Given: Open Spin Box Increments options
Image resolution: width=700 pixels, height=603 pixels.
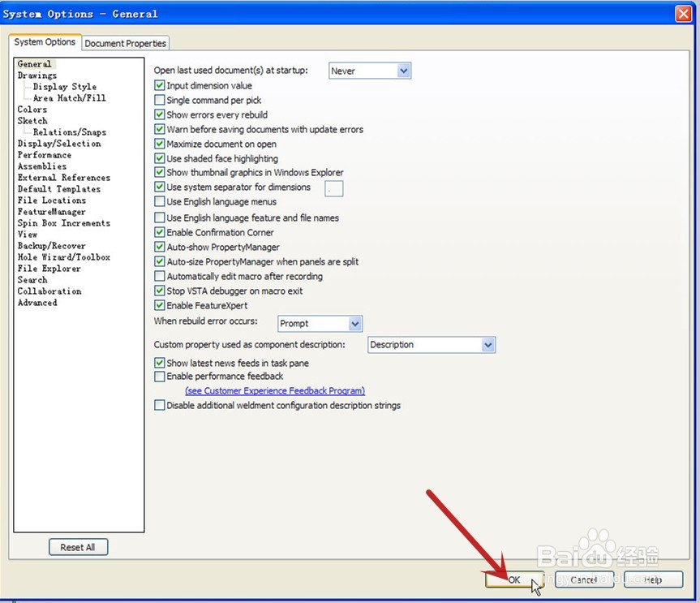Looking at the screenshot, I should pos(64,223).
